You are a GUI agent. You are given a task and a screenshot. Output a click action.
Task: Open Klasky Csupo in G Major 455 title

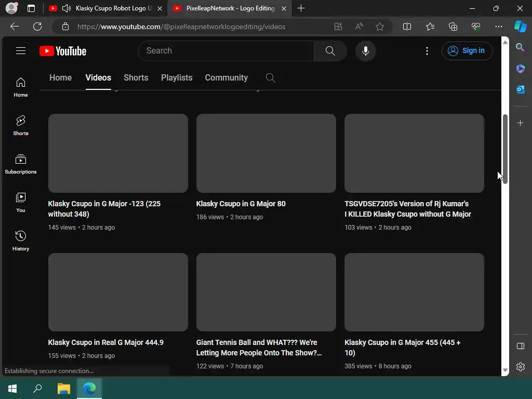tap(403, 348)
